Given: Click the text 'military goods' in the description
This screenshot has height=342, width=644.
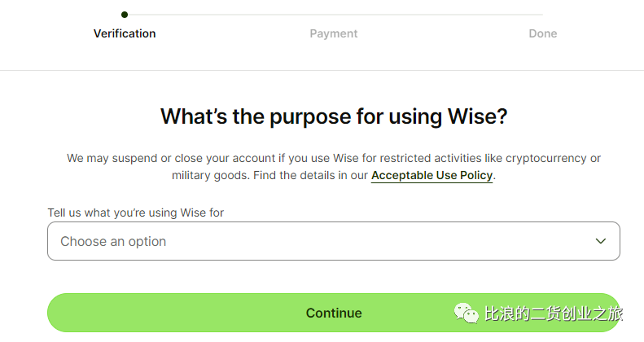Looking at the screenshot, I should pos(209,175).
